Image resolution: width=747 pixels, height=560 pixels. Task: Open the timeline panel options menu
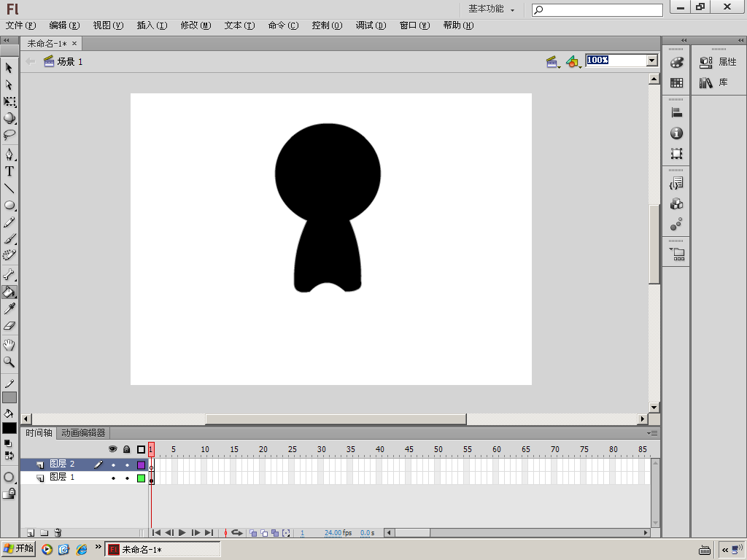pyautogui.click(x=652, y=433)
